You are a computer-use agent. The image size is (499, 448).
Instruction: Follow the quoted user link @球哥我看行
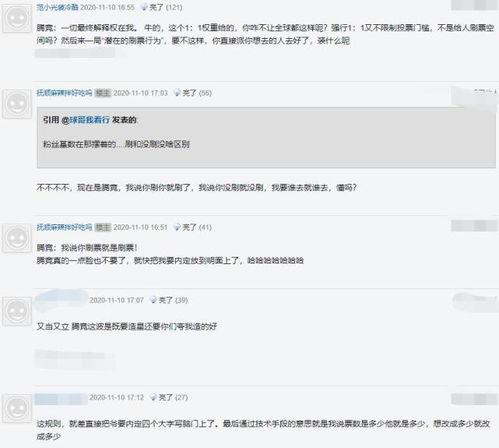pos(86,120)
